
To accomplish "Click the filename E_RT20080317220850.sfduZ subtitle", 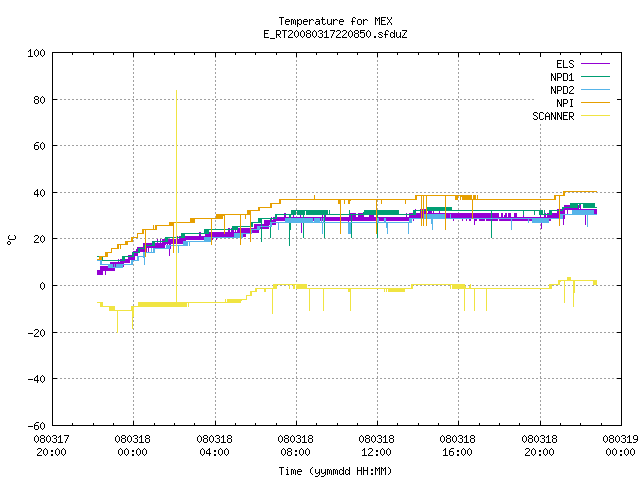I will tap(336, 34).
